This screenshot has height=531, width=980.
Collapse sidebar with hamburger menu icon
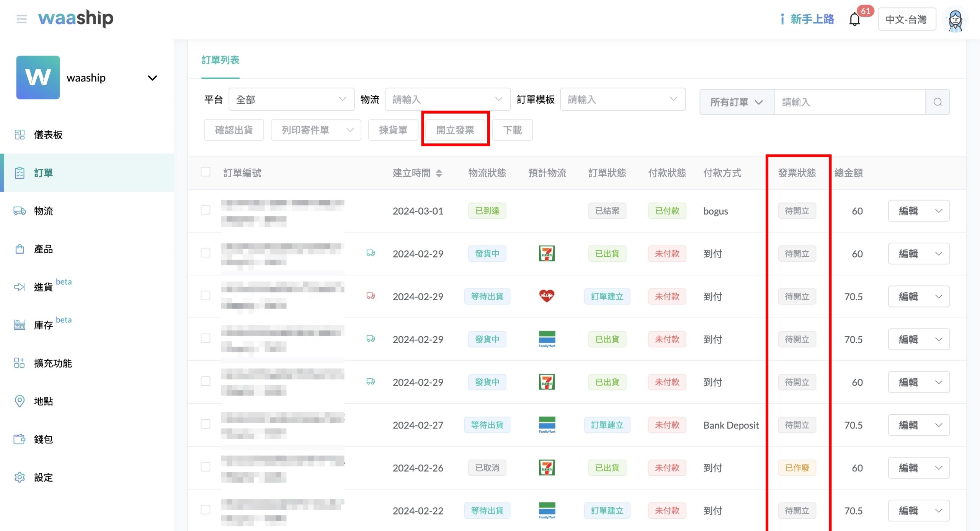pyautogui.click(x=22, y=19)
